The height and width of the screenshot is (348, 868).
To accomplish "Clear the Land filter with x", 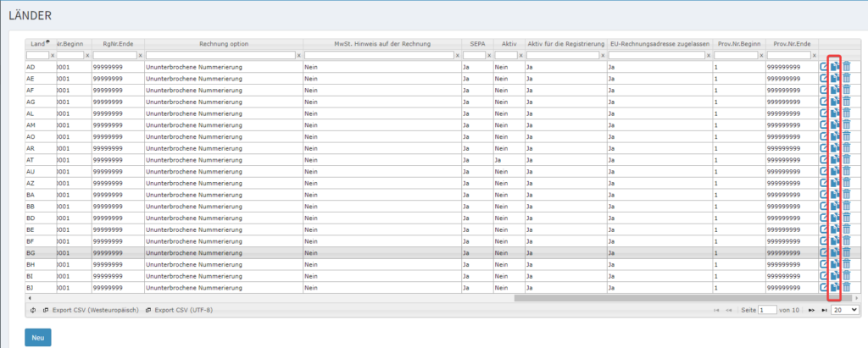I will tap(53, 56).
